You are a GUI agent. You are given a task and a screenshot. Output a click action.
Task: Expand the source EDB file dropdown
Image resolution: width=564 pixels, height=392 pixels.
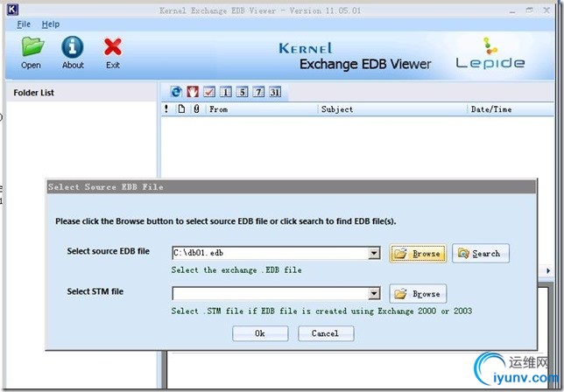tap(374, 253)
